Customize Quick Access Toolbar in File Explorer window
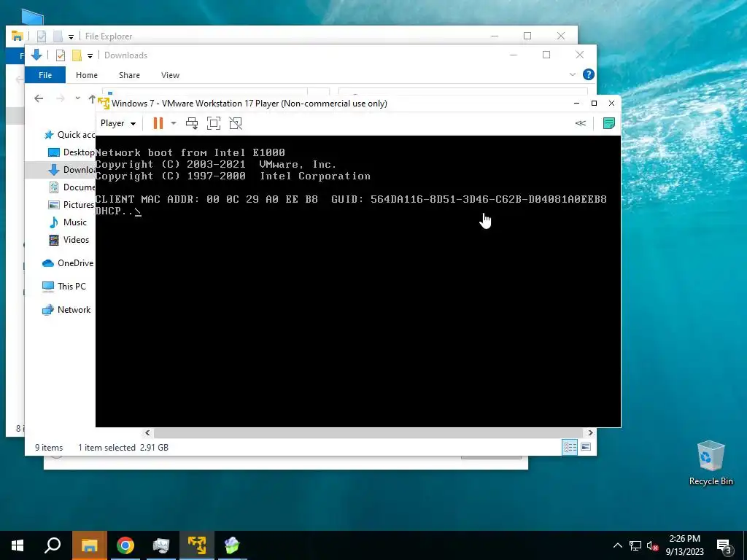 [71, 36]
